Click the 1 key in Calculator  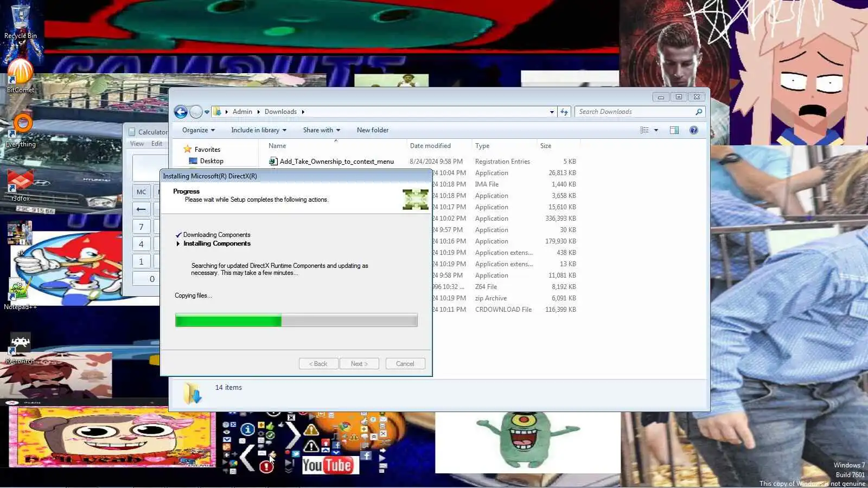(141, 261)
